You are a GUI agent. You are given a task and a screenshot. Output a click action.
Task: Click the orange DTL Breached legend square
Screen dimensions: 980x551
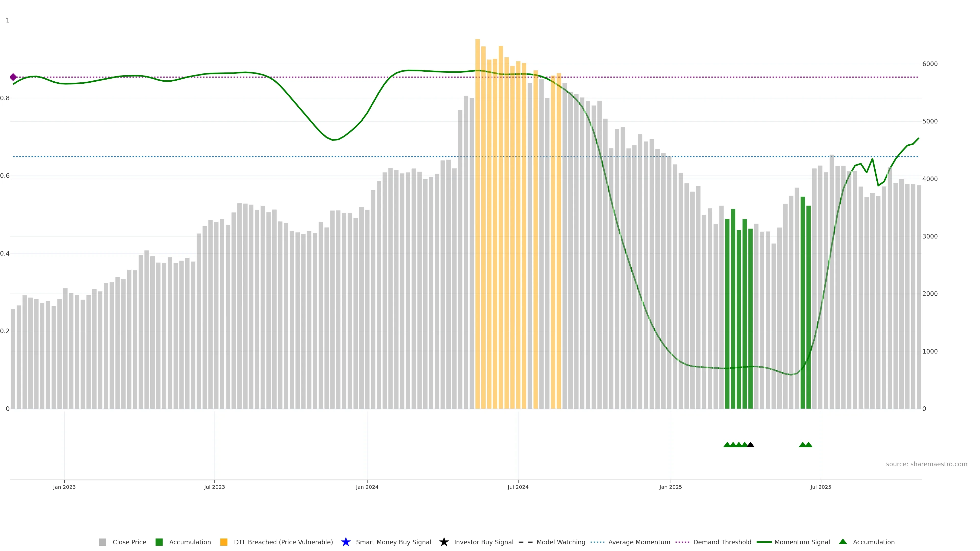[224, 542]
